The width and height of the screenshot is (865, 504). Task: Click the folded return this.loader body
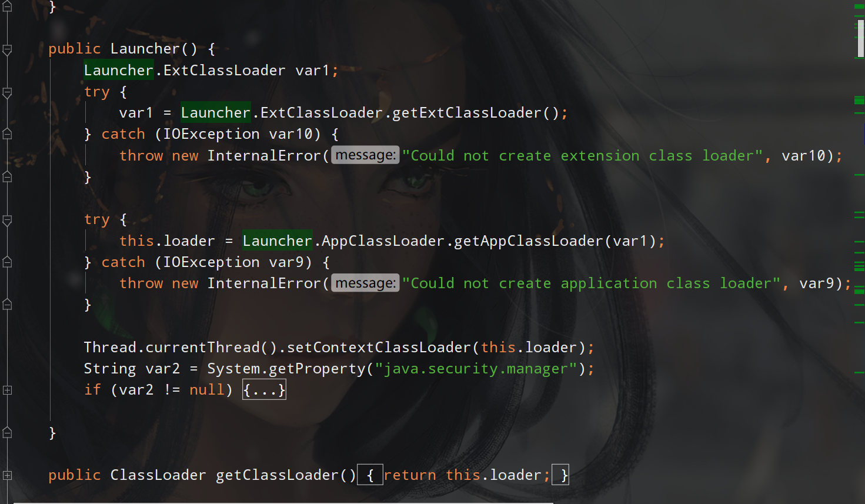[467, 475]
